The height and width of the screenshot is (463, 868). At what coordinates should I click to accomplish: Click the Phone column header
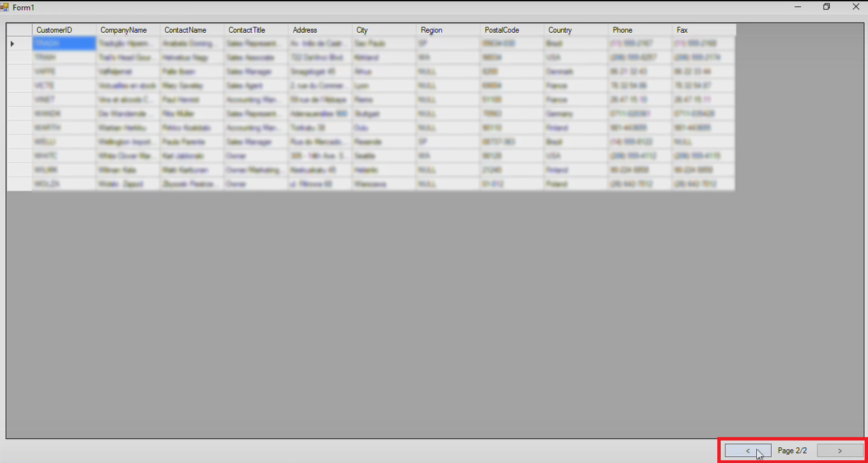coord(640,30)
